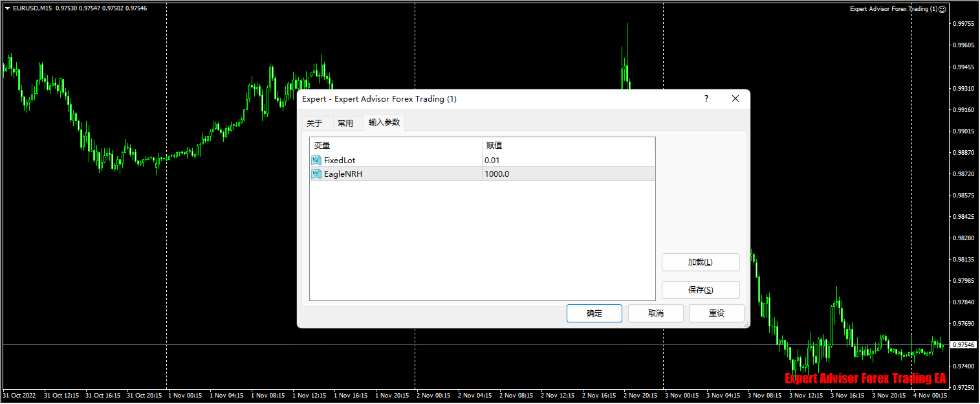
Task: Click the 取消 cancel button
Action: coord(655,313)
